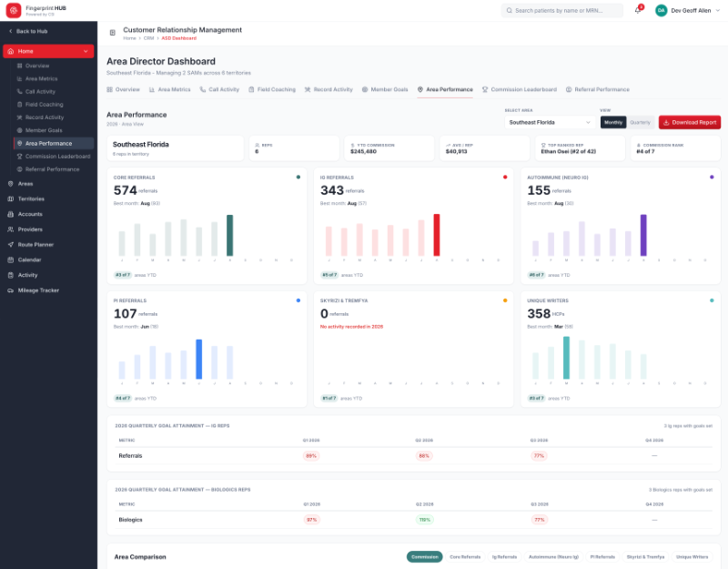
Task: Switch to the Area Metrics tab
Action: (169, 89)
